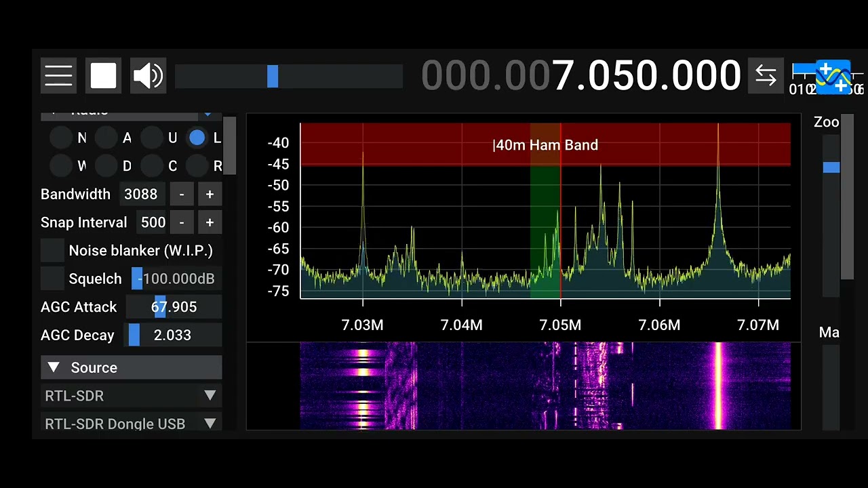Select the W (WFM) demodulation mode
Screen dimensions: 868x488
click(x=61, y=166)
